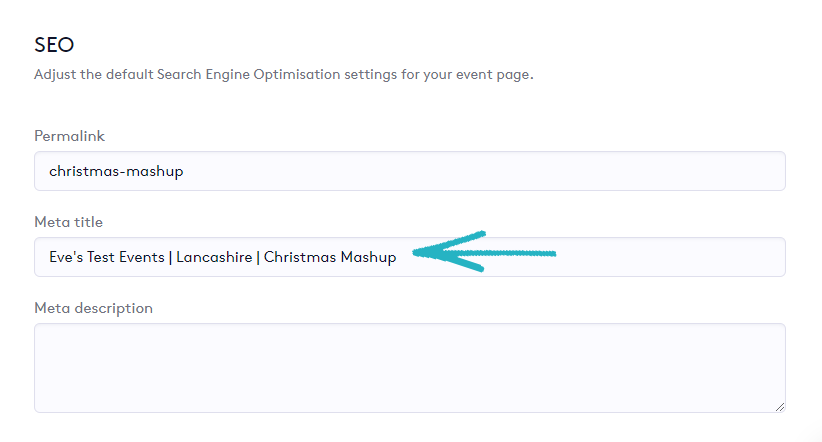Click the second pipe separator in Meta title

point(256,257)
